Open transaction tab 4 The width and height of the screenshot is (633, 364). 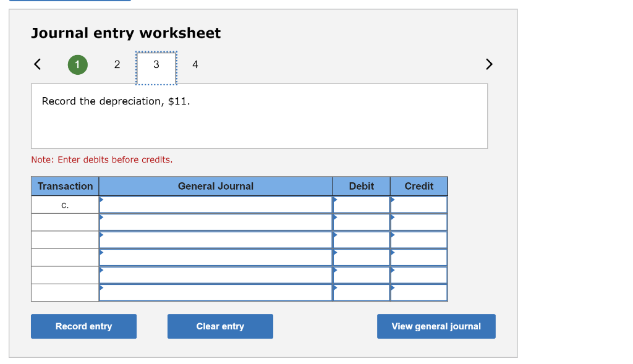[195, 64]
